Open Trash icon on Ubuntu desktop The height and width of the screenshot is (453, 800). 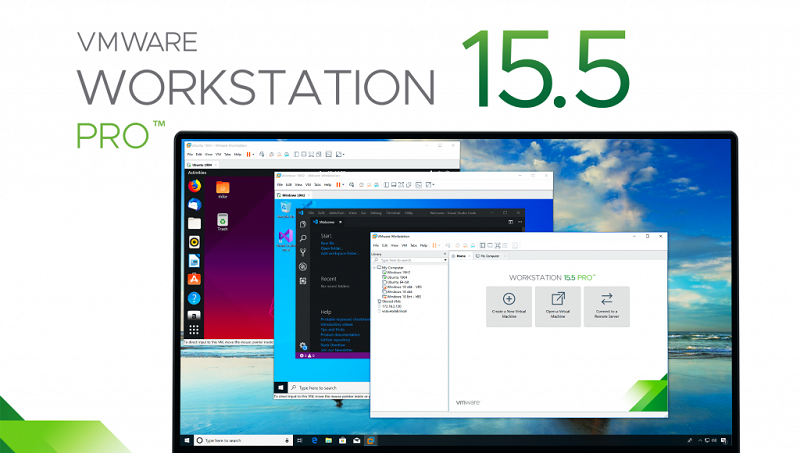point(222,221)
